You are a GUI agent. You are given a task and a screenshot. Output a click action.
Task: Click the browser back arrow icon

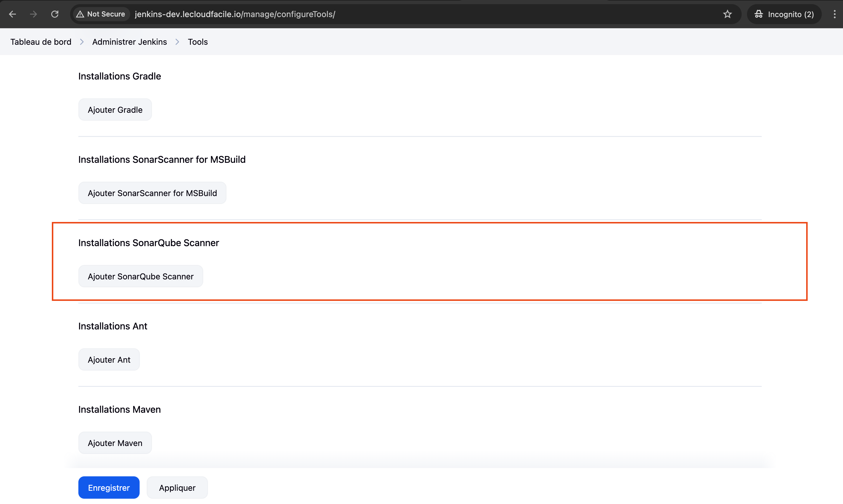pyautogui.click(x=13, y=14)
